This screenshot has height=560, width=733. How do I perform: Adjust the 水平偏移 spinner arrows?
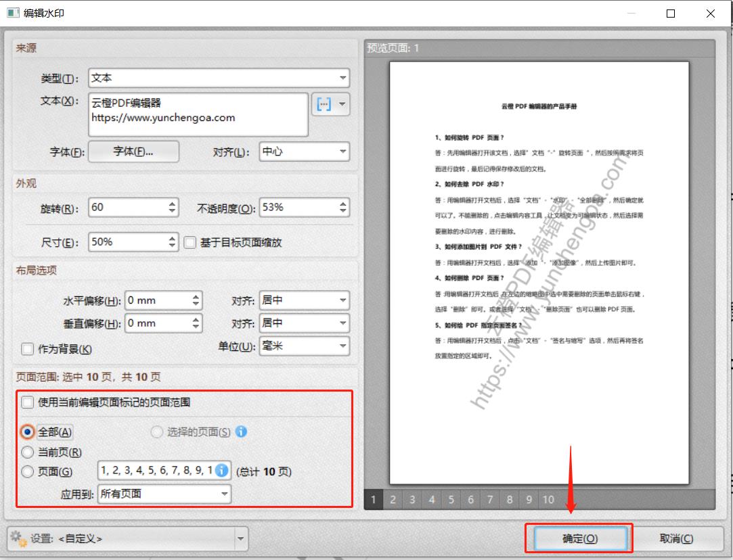click(196, 300)
